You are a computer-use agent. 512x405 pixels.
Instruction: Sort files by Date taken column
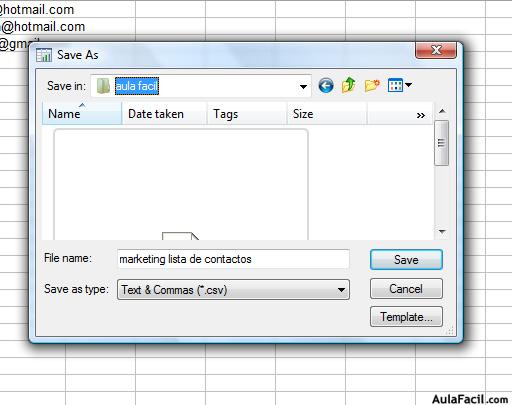click(x=164, y=114)
